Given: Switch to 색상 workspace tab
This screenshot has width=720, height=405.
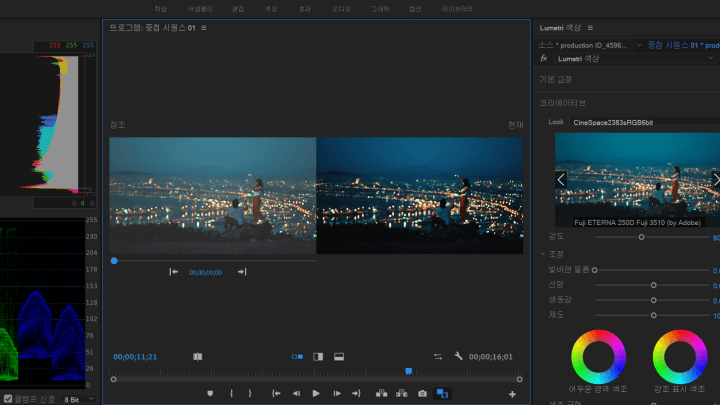Looking at the screenshot, I should point(270,9).
